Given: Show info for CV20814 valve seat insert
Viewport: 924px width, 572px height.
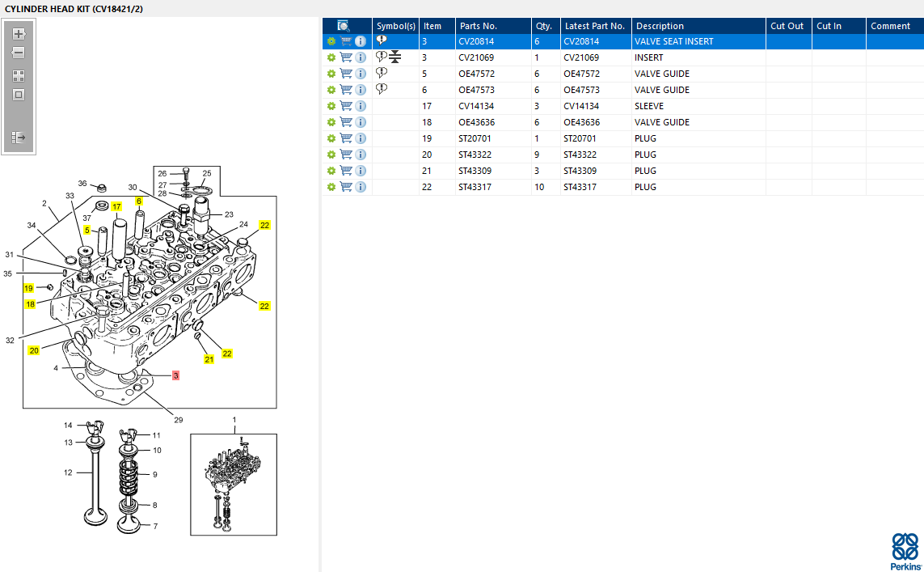Looking at the screenshot, I should 361,41.
